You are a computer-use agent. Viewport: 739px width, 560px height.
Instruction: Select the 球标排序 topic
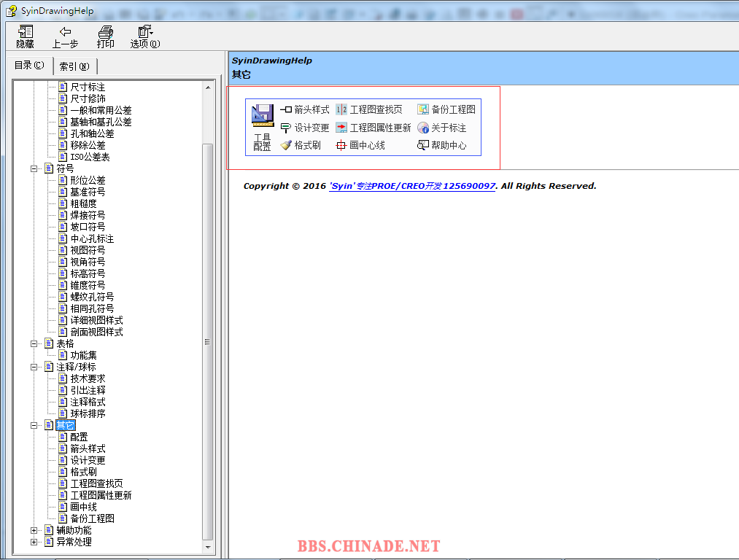(x=88, y=413)
